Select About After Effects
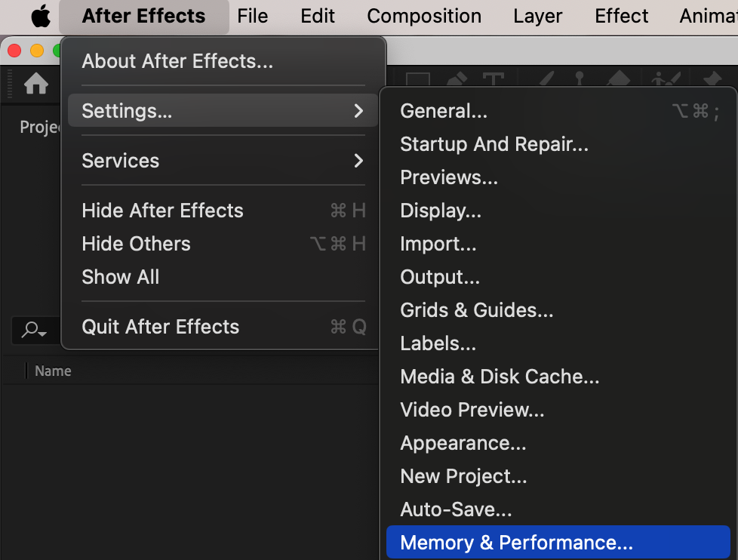The height and width of the screenshot is (560, 738). point(177,61)
